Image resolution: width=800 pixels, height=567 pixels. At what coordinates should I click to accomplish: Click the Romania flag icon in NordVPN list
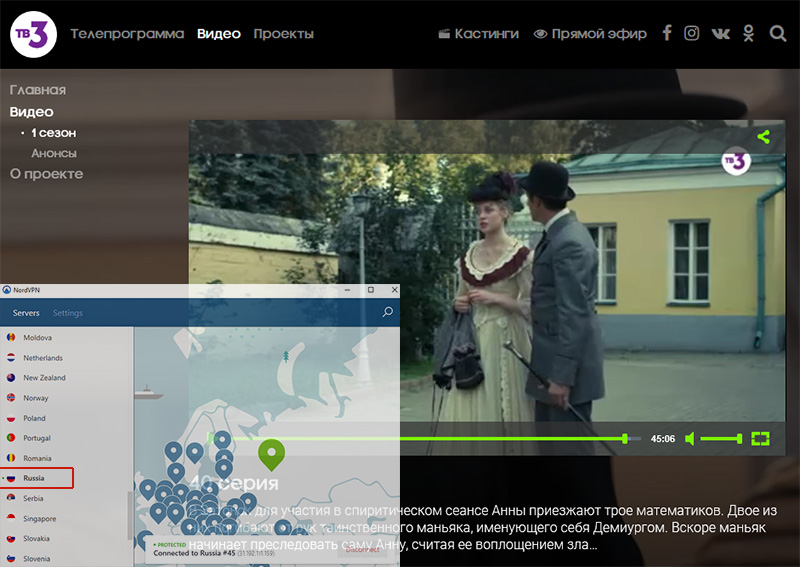(11, 458)
